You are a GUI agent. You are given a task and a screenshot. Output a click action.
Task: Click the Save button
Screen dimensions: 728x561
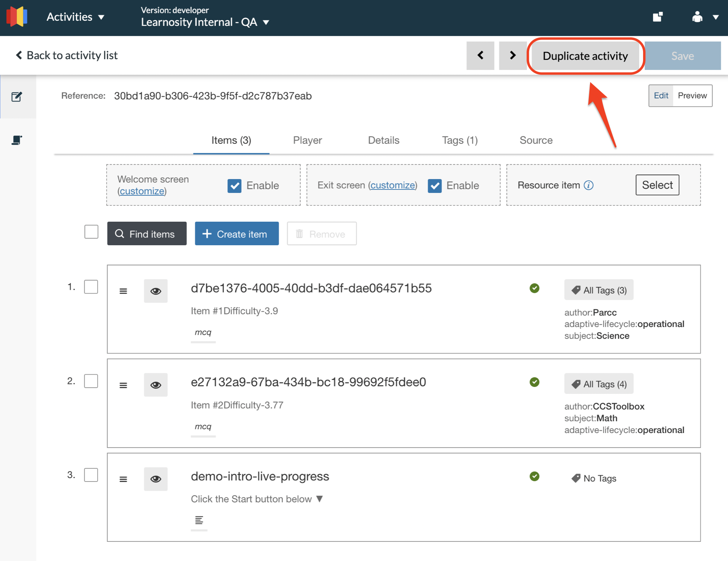[683, 56]
